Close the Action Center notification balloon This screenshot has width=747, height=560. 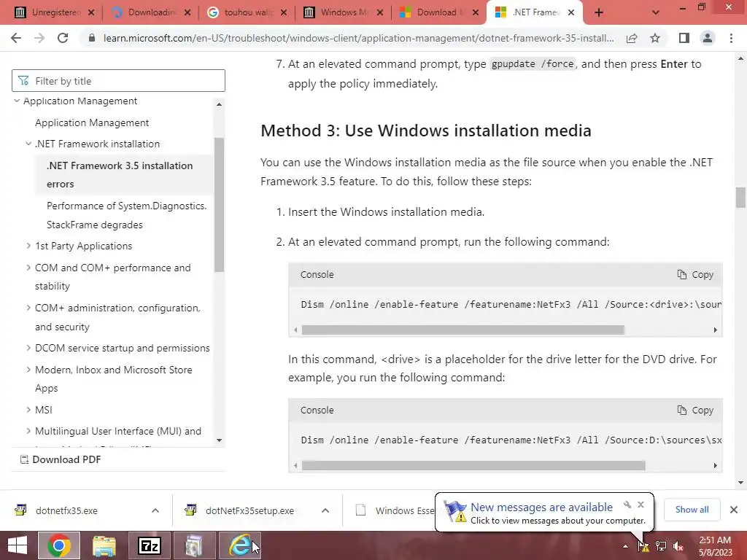click(x=640, y=505)
